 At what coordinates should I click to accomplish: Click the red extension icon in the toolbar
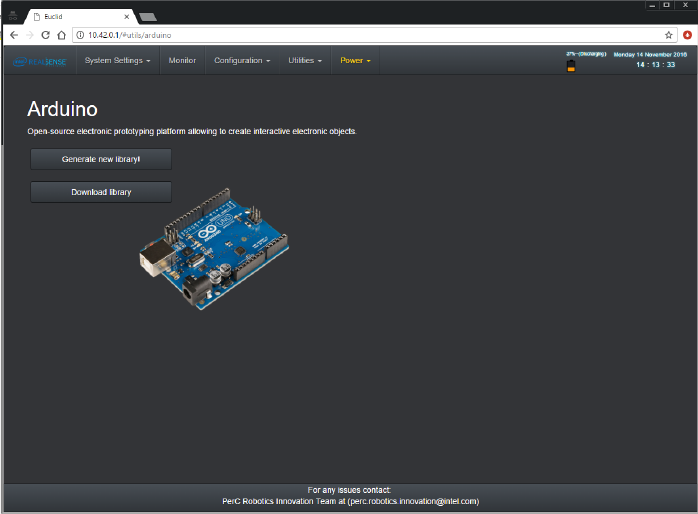tap(687, 35)
